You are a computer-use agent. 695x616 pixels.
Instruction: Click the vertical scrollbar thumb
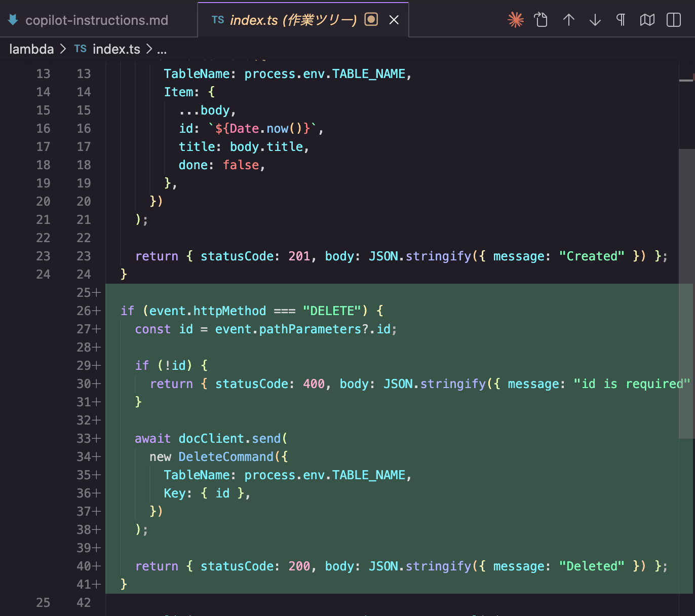686,293
